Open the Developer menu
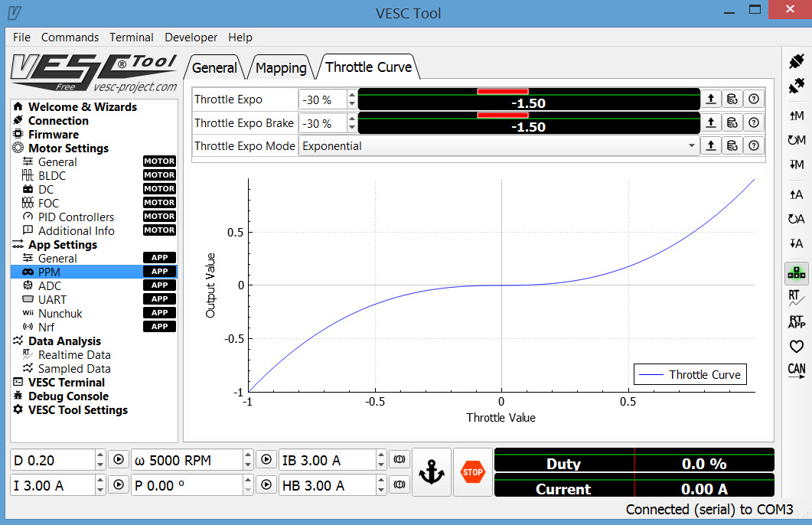This screenshot has height=525, width=812. coord(191,37)
